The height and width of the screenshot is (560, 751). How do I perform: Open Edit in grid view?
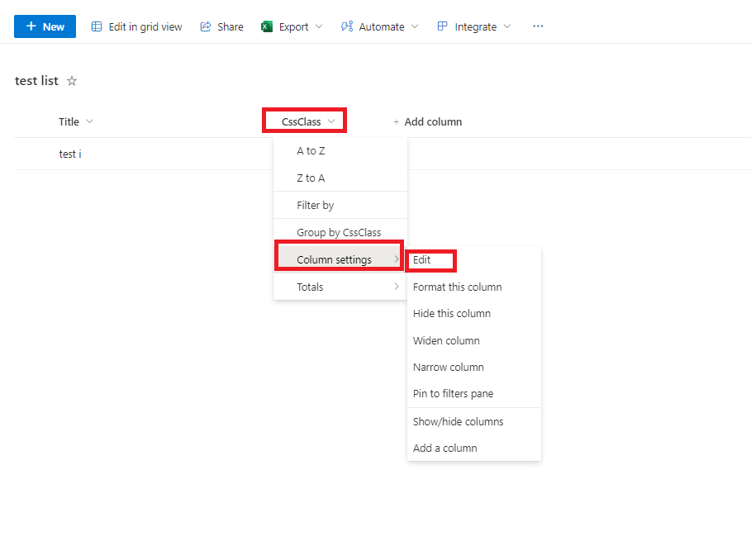pyautogui.click(x=136, y=26)
